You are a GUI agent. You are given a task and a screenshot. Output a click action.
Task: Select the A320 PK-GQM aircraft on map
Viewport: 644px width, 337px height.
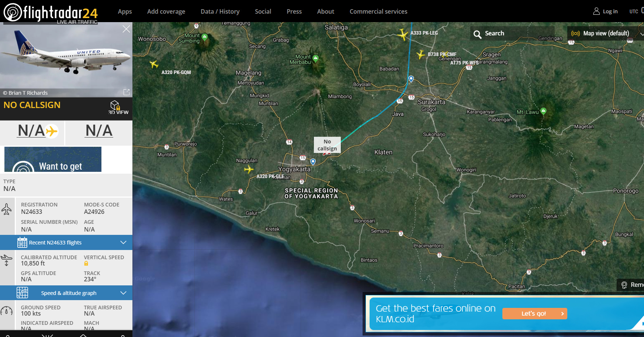coord(154,64)
